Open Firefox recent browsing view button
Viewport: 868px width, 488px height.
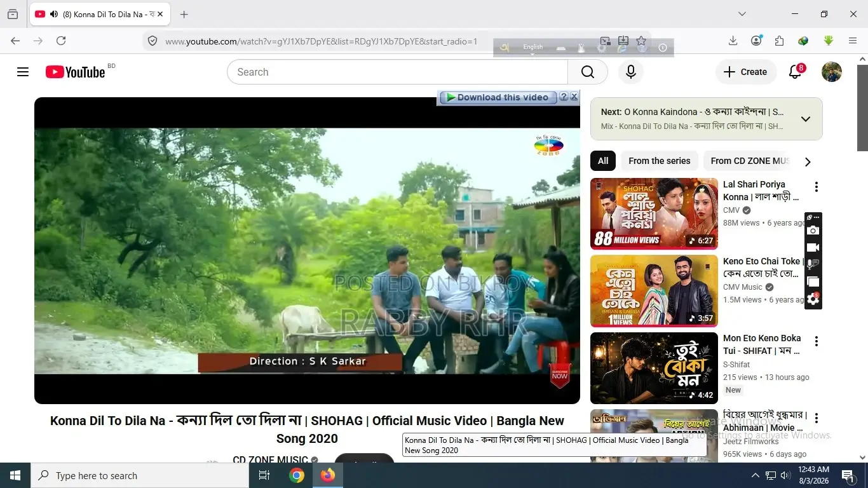pos(13,14)
